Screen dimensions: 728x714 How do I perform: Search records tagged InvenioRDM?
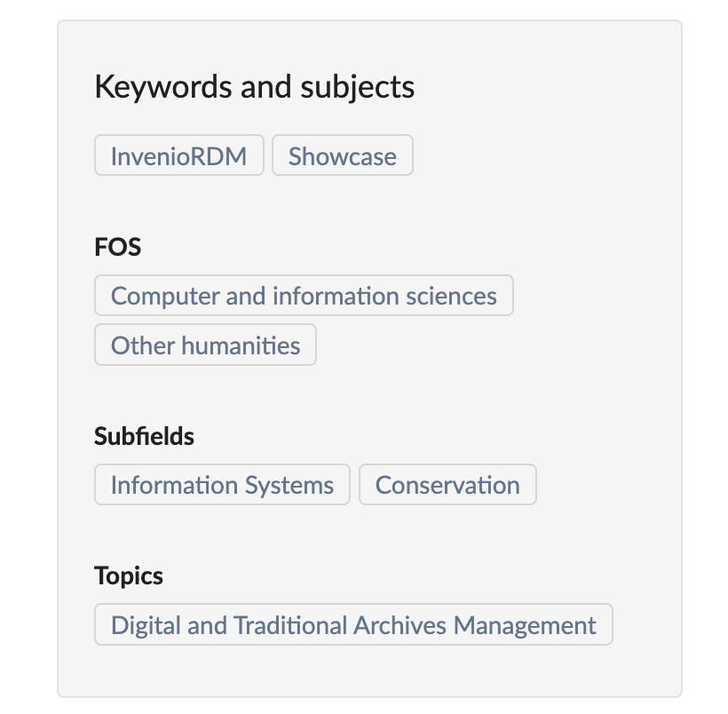(x=178, y=155)
